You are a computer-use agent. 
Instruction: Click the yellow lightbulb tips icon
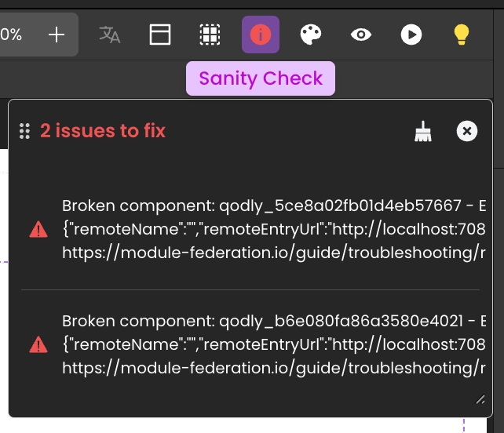click(x=462, y=35)
